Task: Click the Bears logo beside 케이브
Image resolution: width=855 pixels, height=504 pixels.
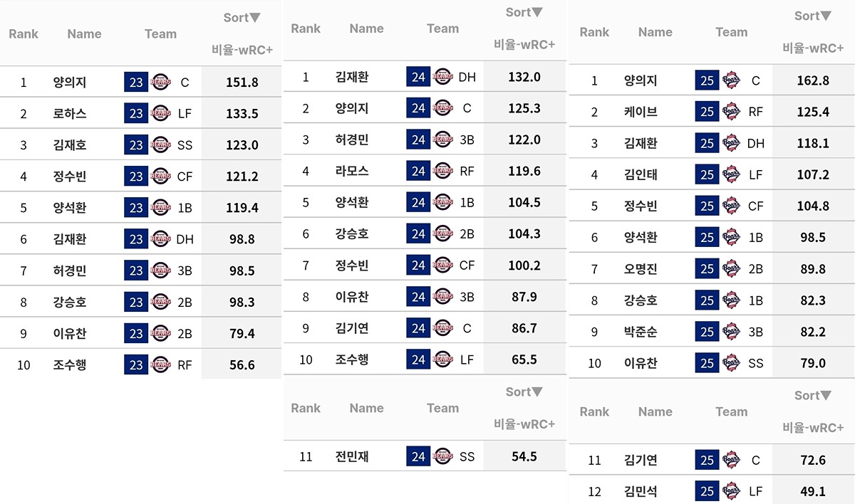Action: pos(731,112)
